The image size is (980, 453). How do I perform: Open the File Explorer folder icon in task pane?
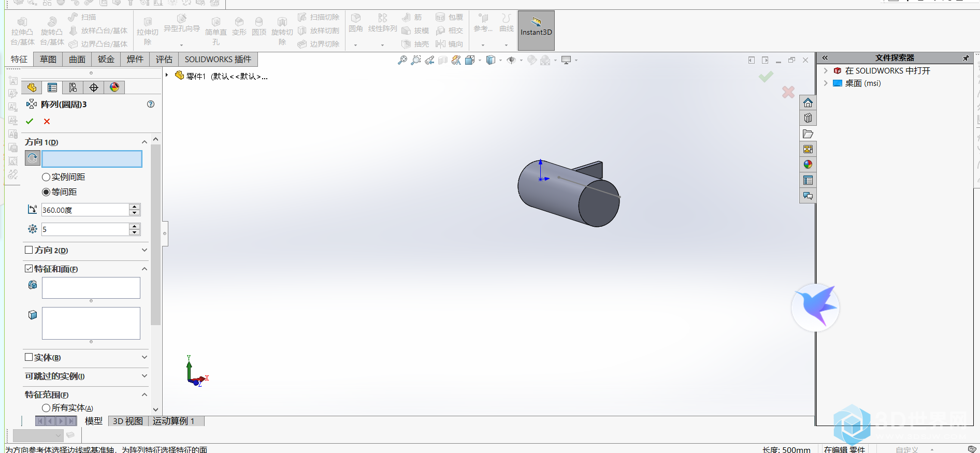click(x=808, y=134)
